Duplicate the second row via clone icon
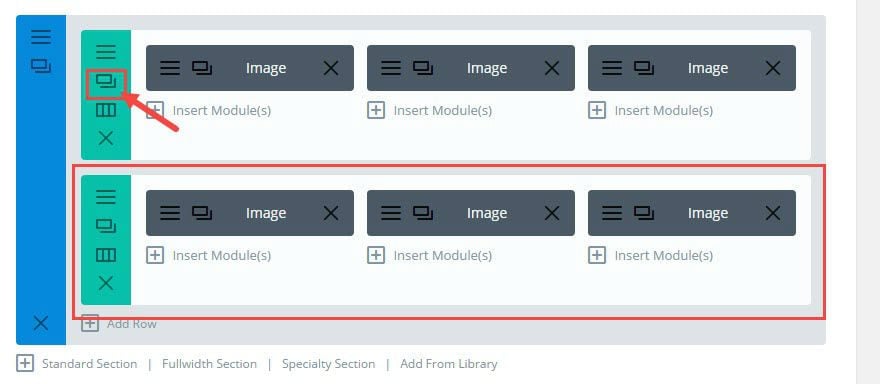This screenshot has height=384, width=880. [x=106, y=226]
